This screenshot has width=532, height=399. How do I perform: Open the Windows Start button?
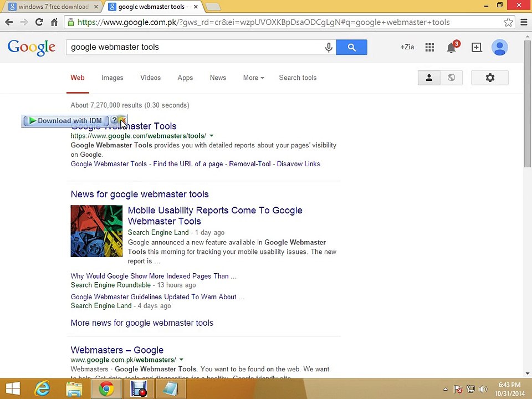point(13,389)
